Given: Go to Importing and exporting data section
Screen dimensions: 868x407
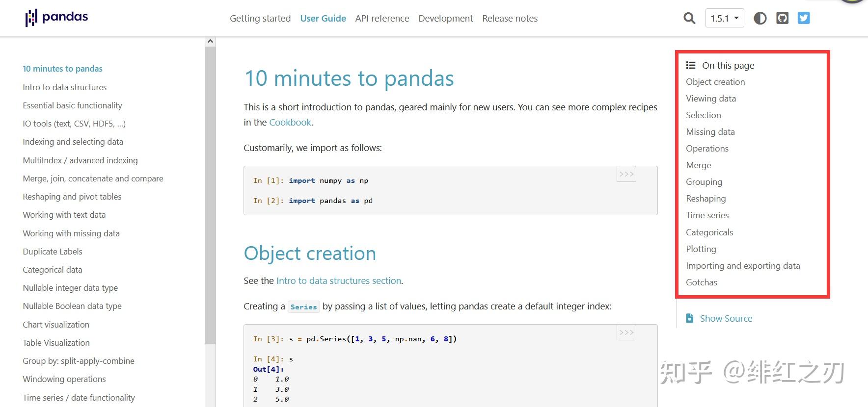Looking at the screenshot, I should point(743,266).
